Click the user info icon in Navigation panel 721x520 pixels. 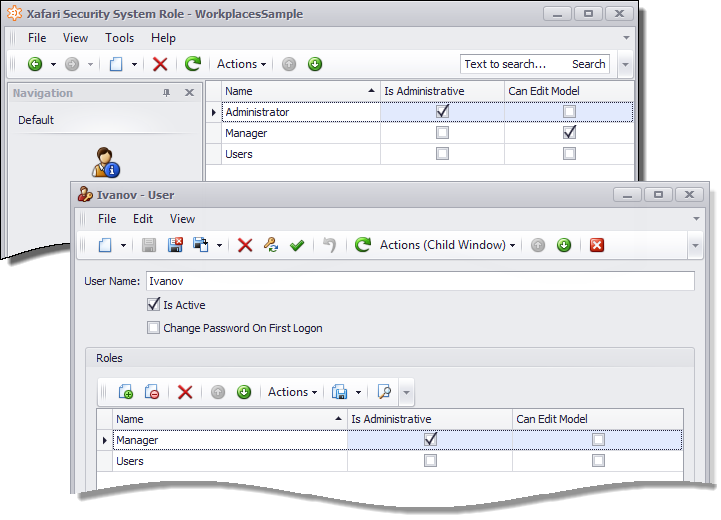pos(105,162)
